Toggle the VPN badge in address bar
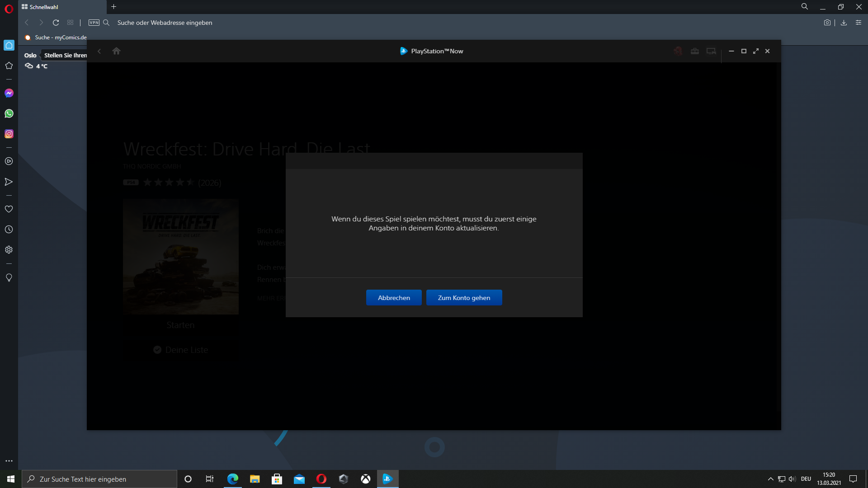This screenshot has width=868, height=488. [x=94, y=23]
